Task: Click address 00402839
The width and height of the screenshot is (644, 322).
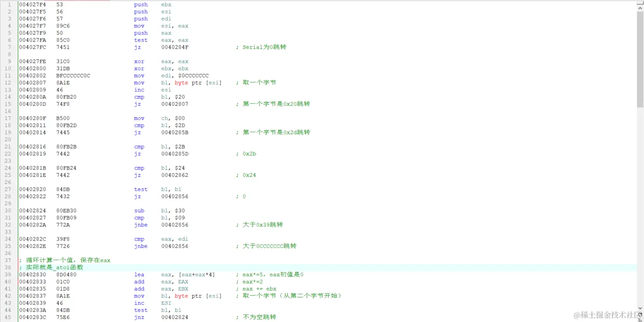Action: pyautogui.click(x=33, y=303)
